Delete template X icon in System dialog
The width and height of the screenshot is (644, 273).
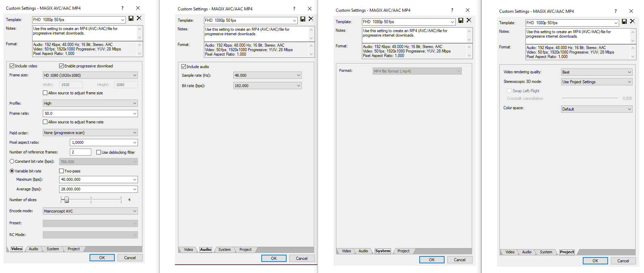(469, 20)
